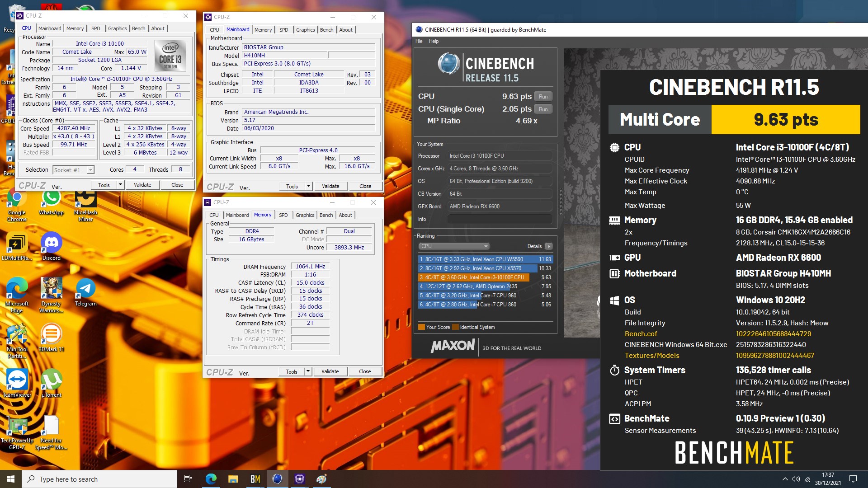Switch to Mainboard tab in first CPU-Z window

pos(50,28)
